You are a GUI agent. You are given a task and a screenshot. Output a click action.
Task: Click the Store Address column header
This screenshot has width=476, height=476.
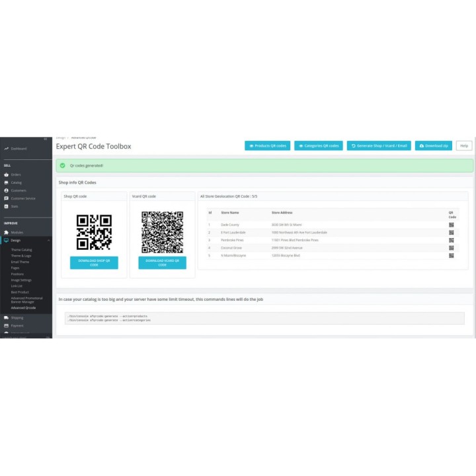point(282,213)
